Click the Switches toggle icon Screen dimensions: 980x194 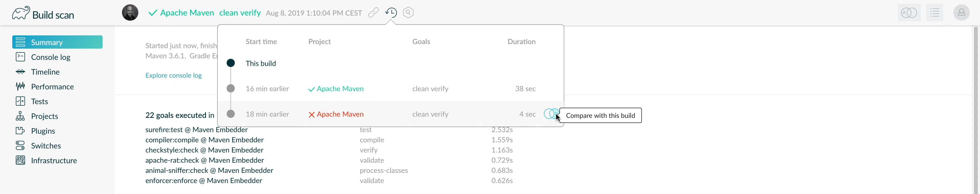(20, 146)
